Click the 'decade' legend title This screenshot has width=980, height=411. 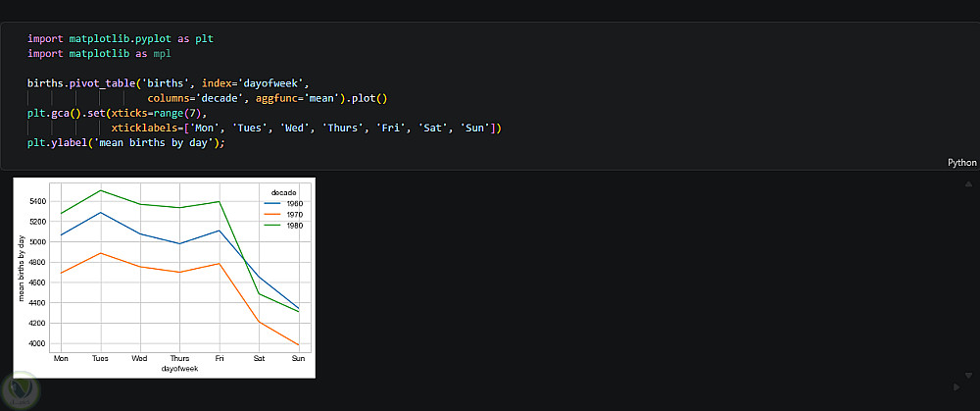[x=284, y=191]
